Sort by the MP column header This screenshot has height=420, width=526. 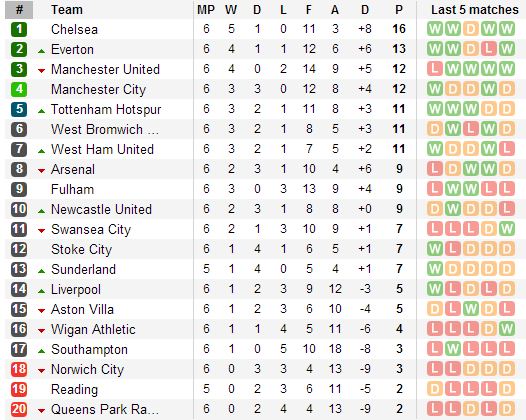click(206, 10)
